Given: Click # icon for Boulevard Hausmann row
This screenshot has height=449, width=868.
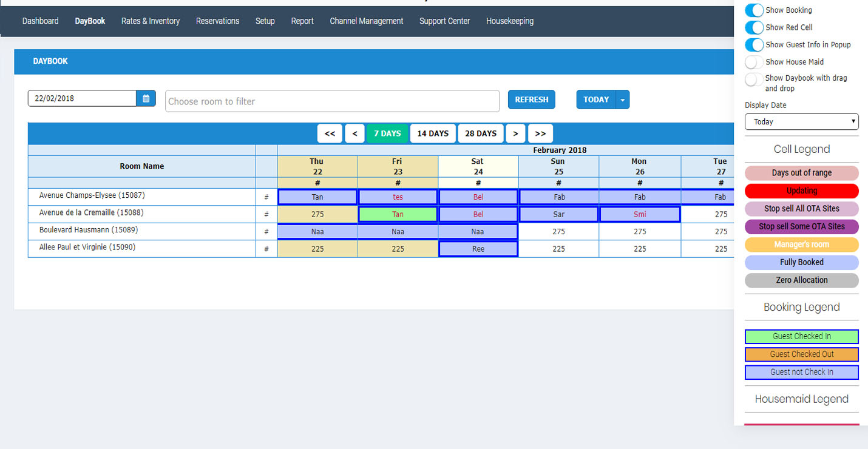Looking at the screenshot, I should (266, 232).
